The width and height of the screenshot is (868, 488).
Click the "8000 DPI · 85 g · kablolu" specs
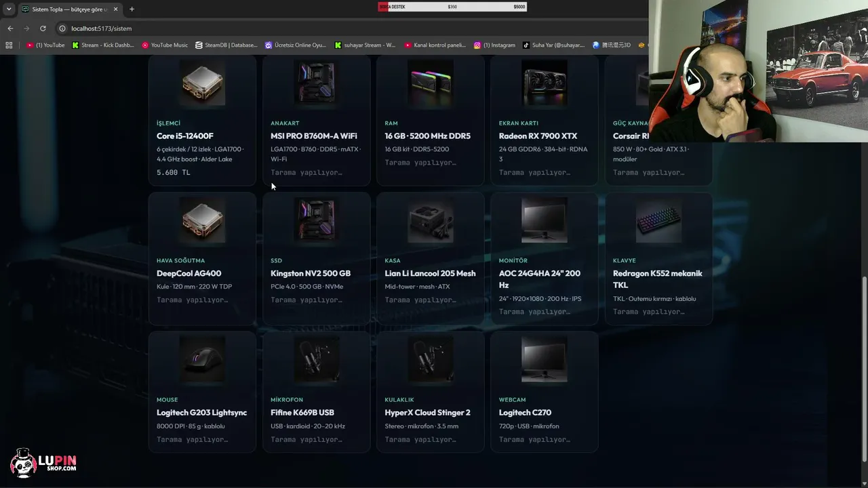[x=191, y=426]
